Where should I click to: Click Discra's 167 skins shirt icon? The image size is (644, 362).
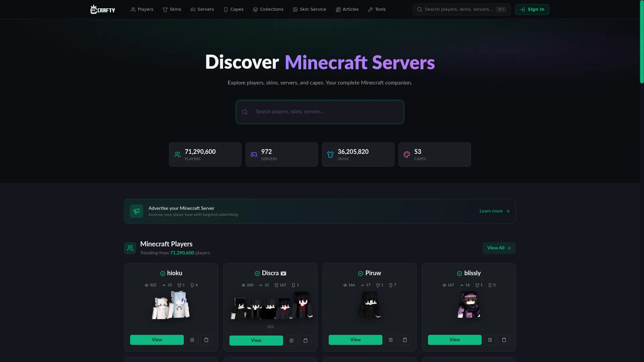tap(276, 285)
